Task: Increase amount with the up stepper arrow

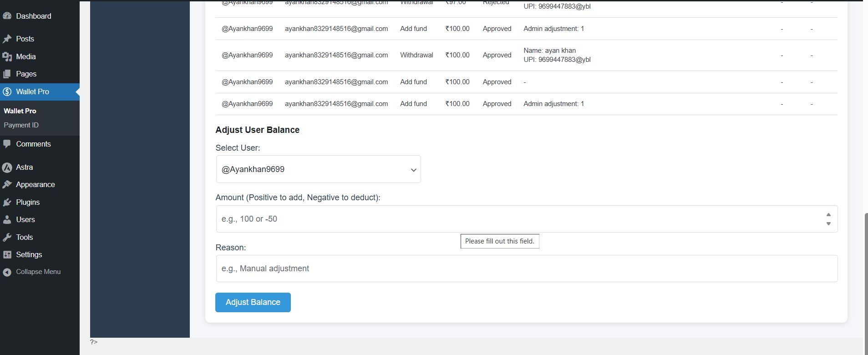Action: [x=828, y=215]
